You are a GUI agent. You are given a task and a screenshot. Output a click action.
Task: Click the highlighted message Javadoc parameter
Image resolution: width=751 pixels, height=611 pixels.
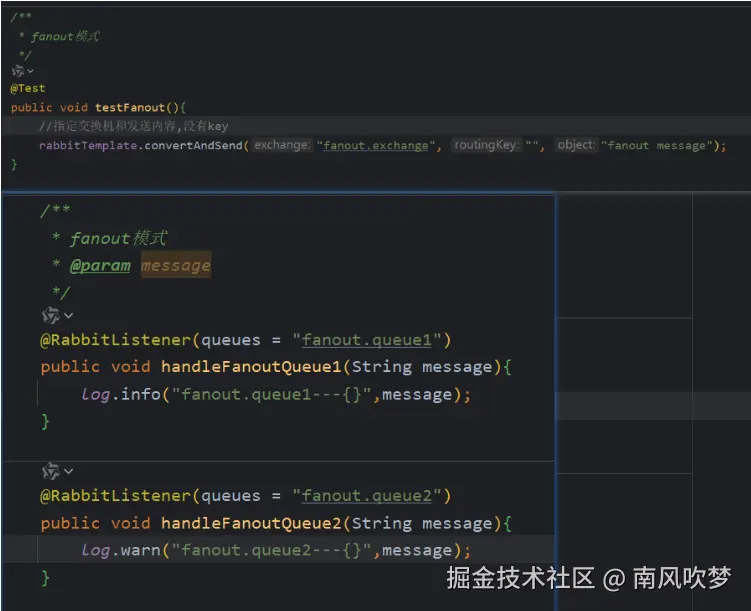[176, 265]
